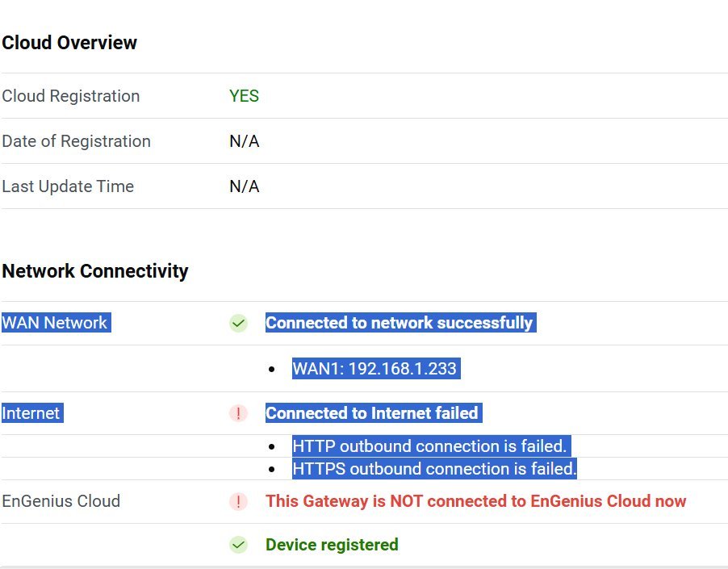
Task: Click the Last Update Time label
Action: [x=68, y=186]
